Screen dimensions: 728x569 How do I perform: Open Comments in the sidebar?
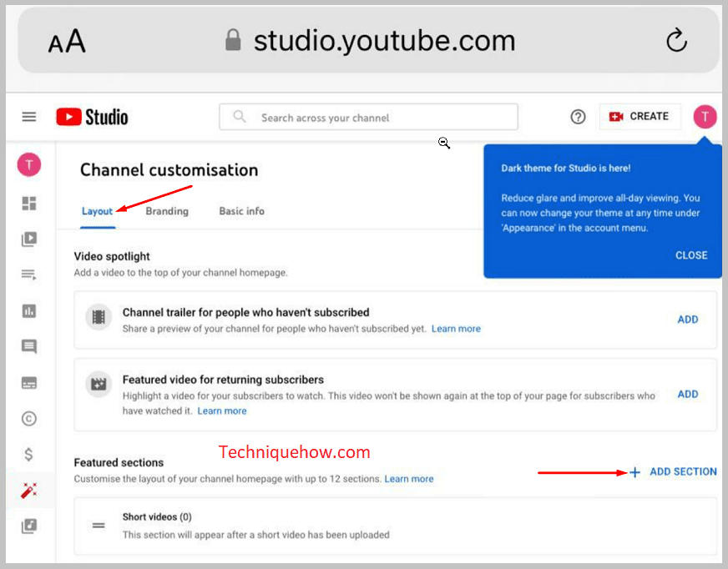[x=28, y=346]
